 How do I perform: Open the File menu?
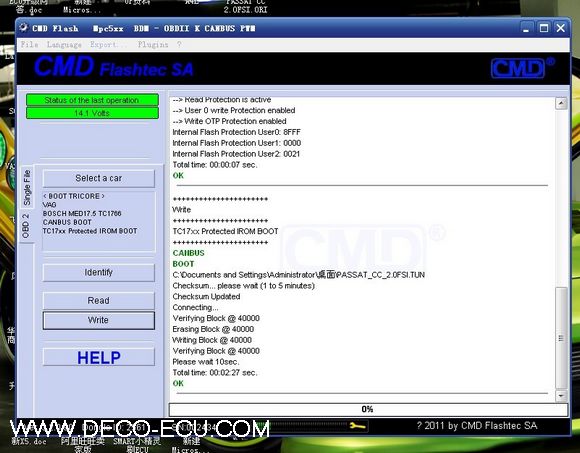(x=30, y=45)
